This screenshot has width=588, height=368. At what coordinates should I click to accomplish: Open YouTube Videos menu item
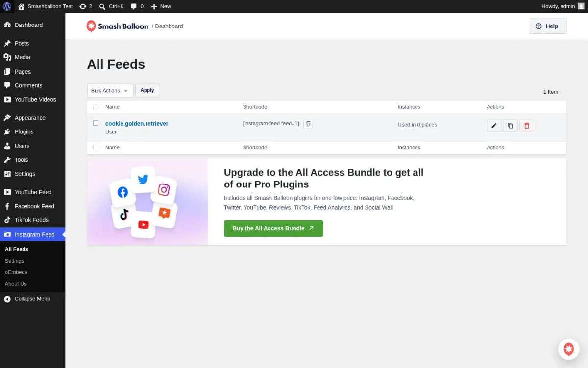tap(32, 99)
